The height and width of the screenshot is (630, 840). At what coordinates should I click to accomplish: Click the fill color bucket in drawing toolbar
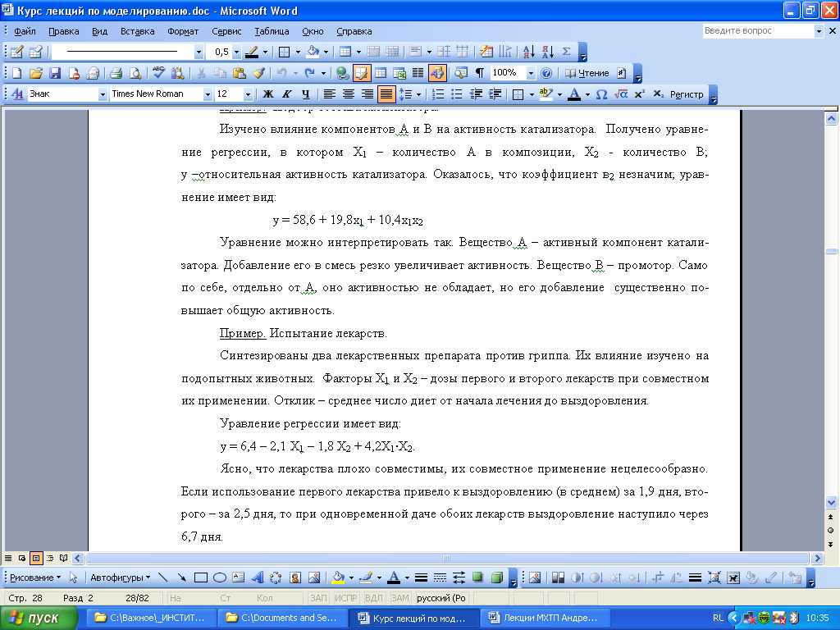tap(338, 577)
